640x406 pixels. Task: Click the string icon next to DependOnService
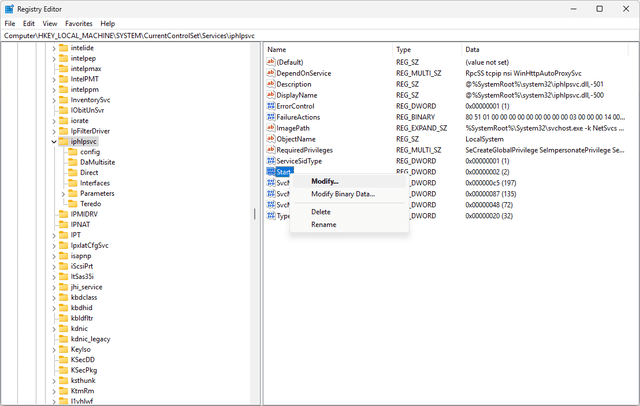click(x=271, y=73)
